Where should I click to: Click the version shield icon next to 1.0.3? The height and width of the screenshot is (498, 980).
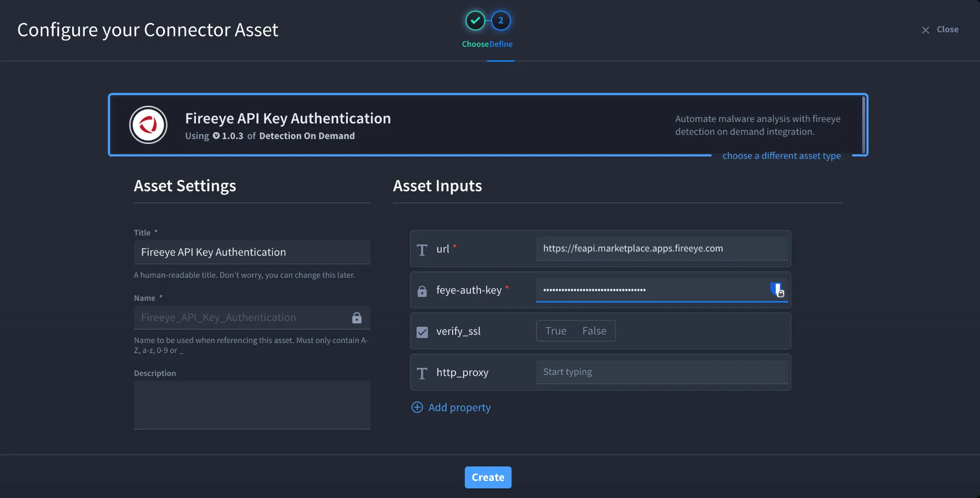216,136
